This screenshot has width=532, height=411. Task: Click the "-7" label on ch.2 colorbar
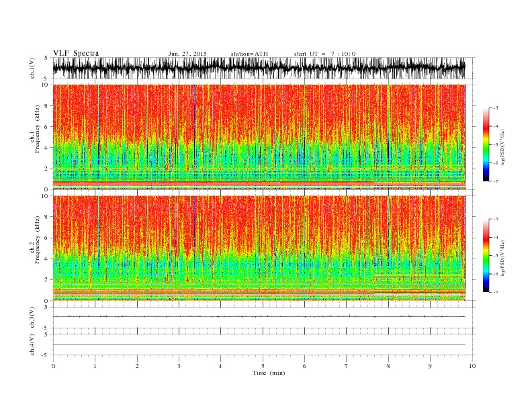click(495, 292)
